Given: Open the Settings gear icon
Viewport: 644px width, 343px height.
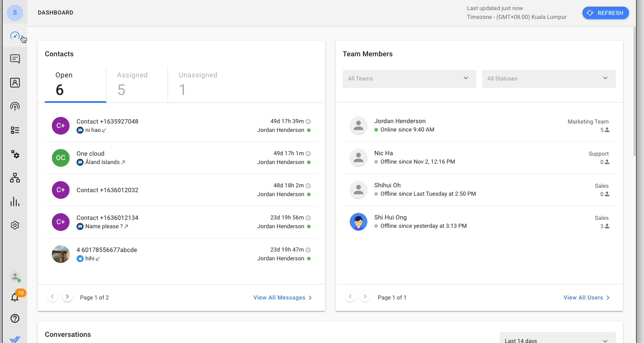Looking at the screenshot, I should (15, 225).
